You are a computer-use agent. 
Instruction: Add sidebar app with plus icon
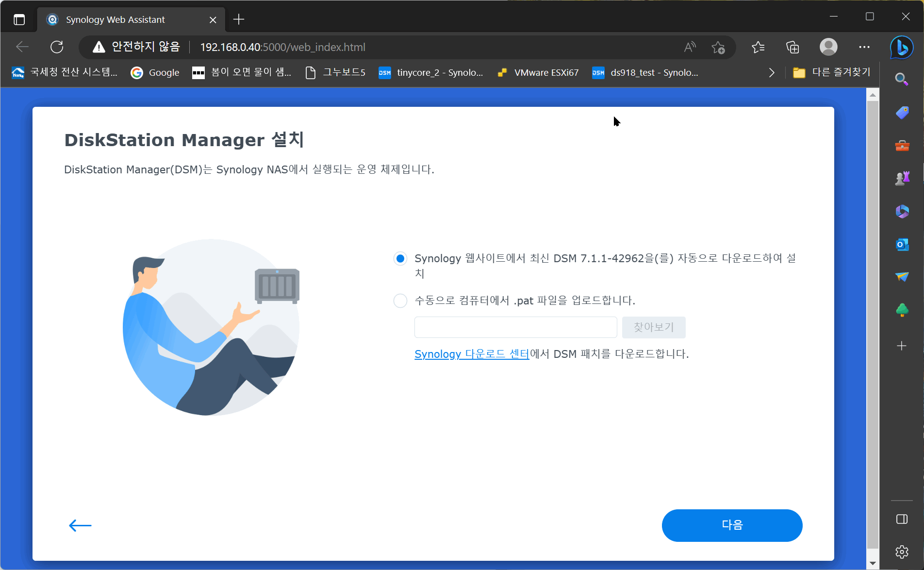click(x=902, y=346)
